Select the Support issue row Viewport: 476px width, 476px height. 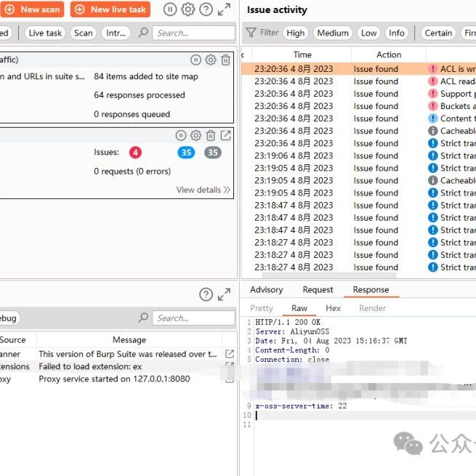(358, 94)
